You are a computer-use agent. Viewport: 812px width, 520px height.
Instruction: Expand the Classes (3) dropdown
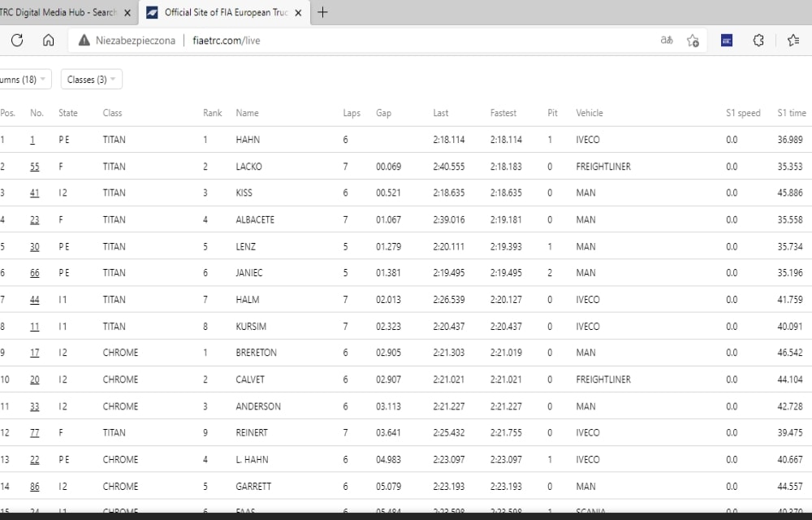(91, 80)
